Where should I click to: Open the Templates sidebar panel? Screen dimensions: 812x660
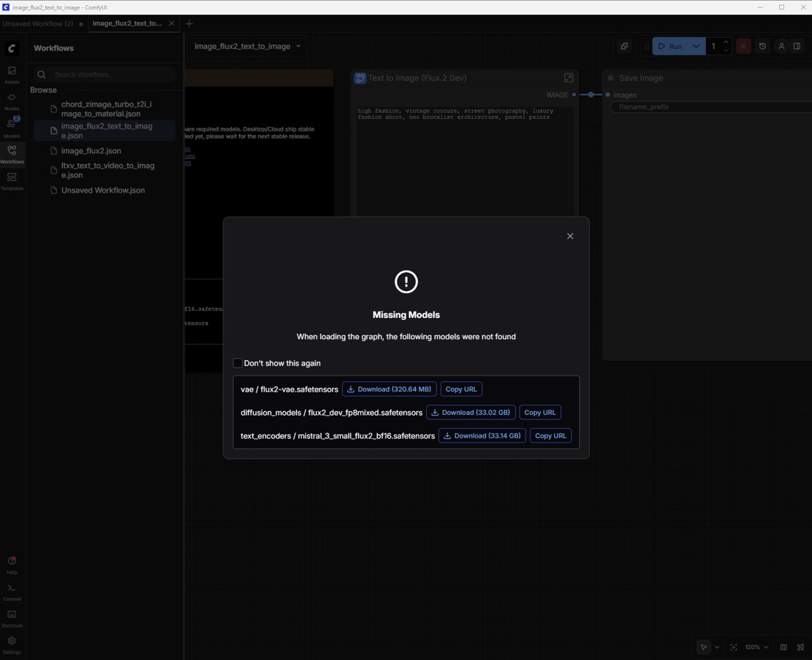tap(12, 180)
